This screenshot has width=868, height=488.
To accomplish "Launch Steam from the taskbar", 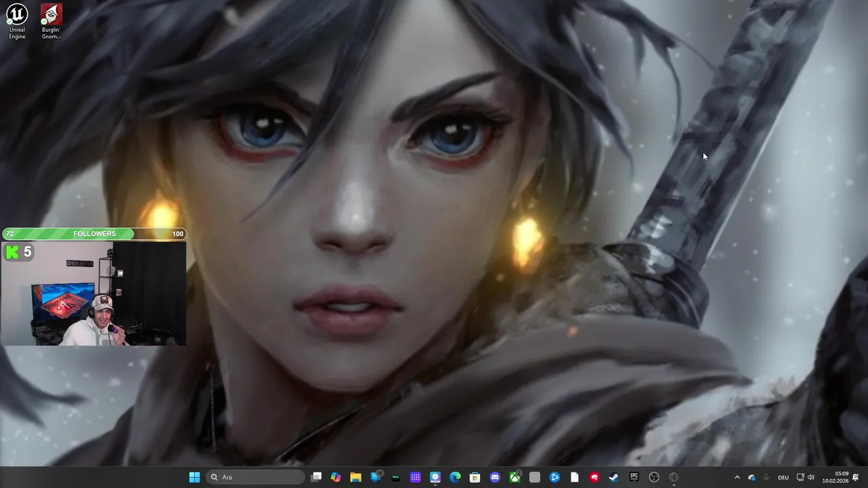I will pyautogui.click(x=614, y=477).
